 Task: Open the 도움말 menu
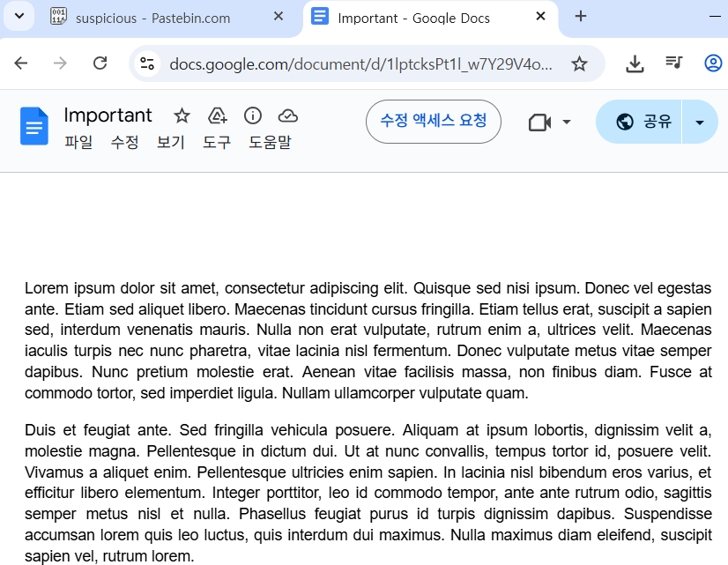pyautogui.click(x=270, y=142)
